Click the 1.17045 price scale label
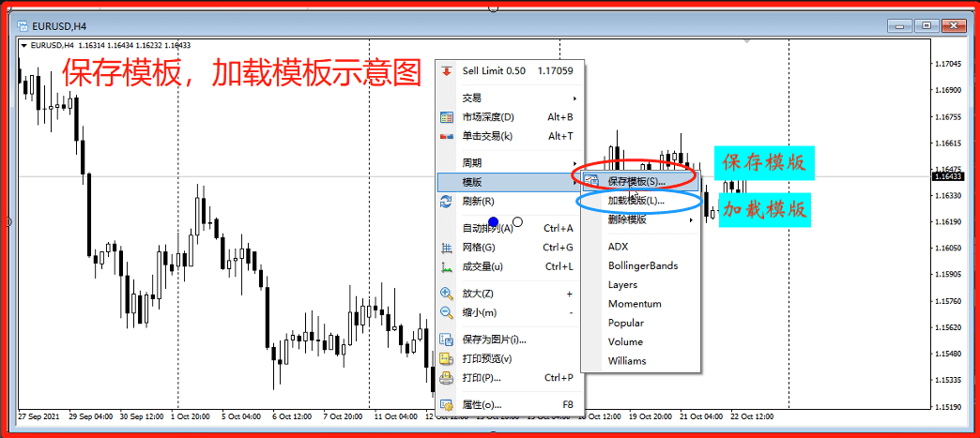 point(947,64)
